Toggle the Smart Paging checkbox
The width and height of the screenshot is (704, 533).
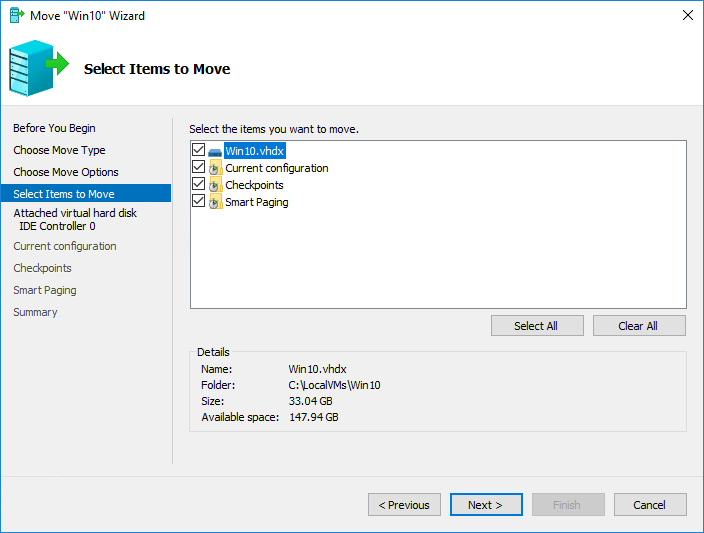(198, 201)
